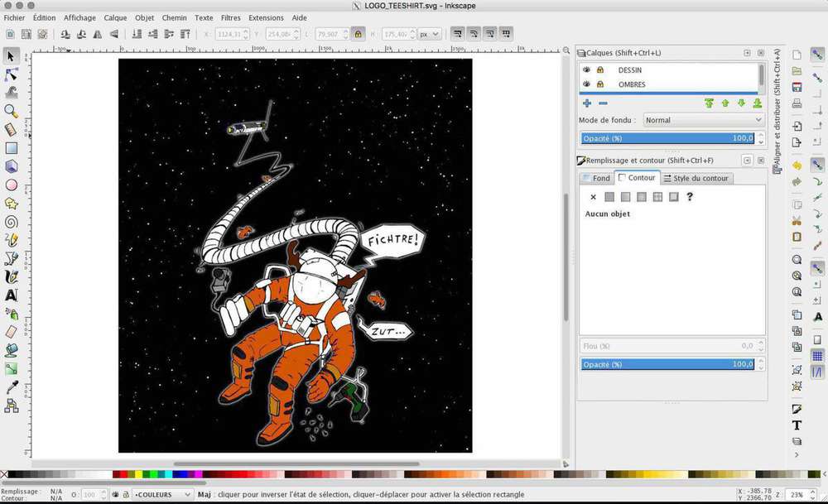The width and height of the screenshot is (828, 504).
Task: Select the Measure ruler tool
Action: click(x=11, y=130)
